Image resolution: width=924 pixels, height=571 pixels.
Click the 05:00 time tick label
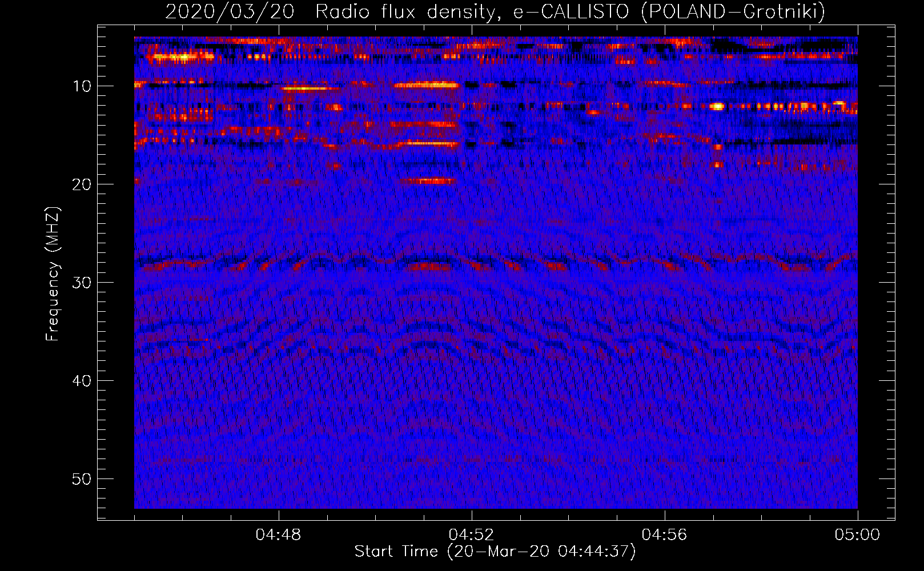click(857, 535)
